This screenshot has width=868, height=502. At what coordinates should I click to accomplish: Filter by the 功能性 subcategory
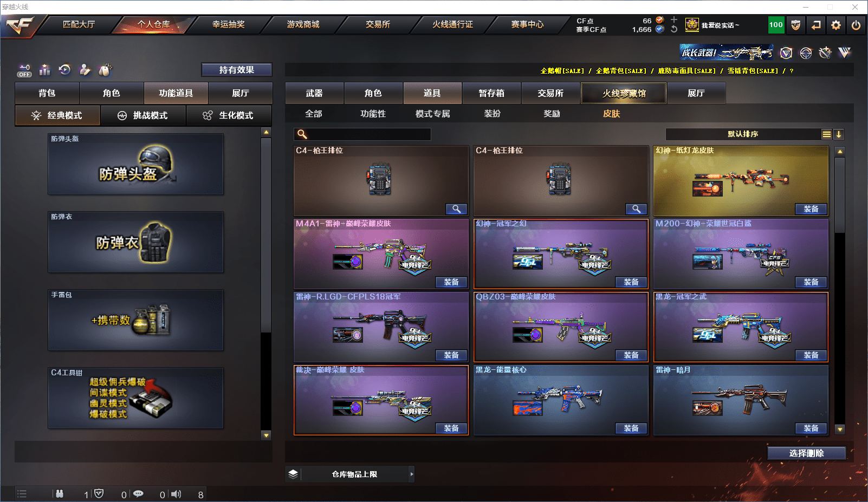[373, 114]
